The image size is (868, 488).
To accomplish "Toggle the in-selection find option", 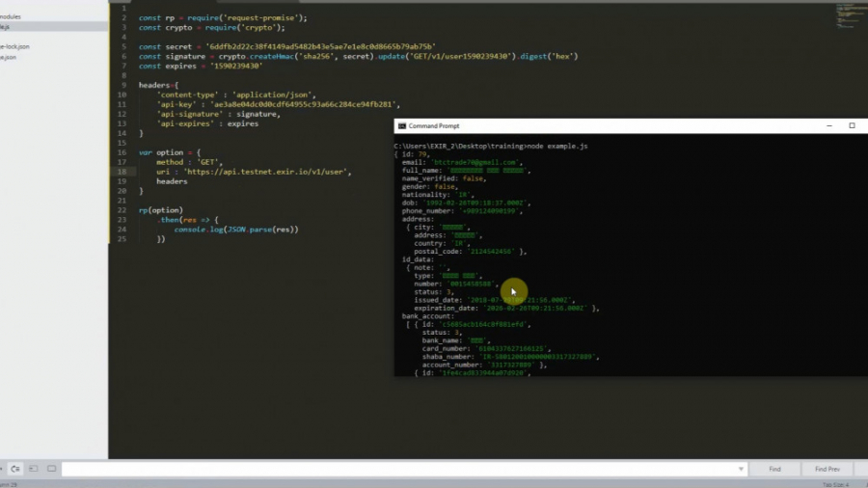I will [x=33, y=469].
